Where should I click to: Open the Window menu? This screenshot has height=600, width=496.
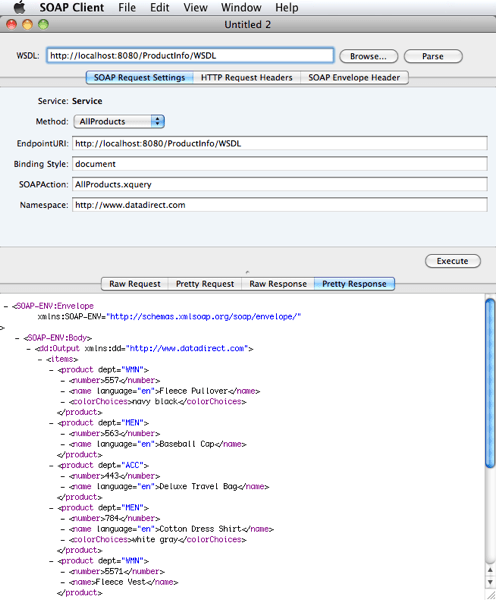[241, 8]
